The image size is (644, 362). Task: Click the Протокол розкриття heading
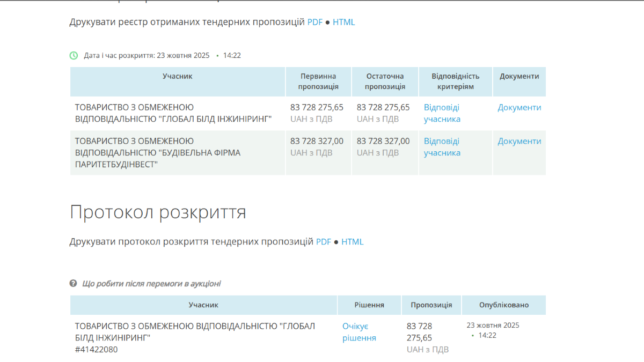click(158, 212)
